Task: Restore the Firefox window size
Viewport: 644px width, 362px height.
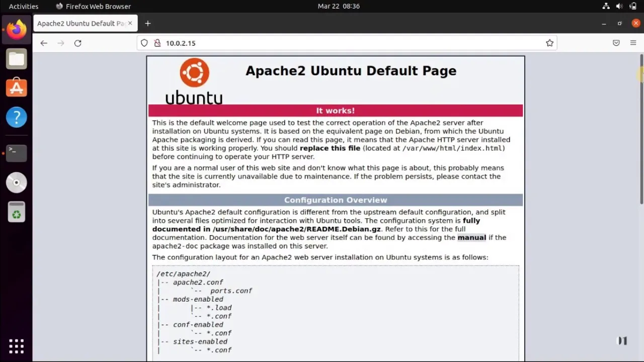Action: tap(620, 24)
